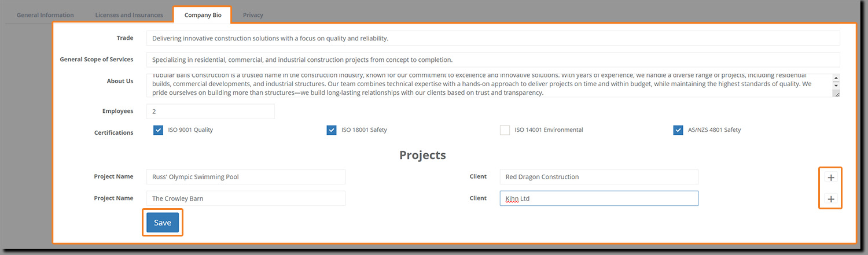
Task: Select the Company Bio tab
Action: click(x=201, y=15)
